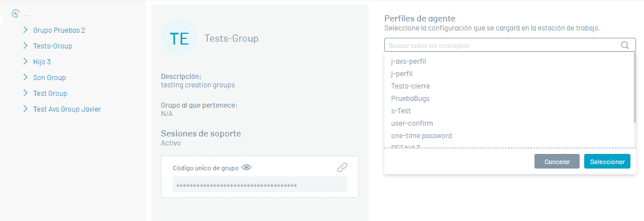Copy group code with the link icon
Image resolution: width=644 pixels, height=221 pixels.
point(342,167)
